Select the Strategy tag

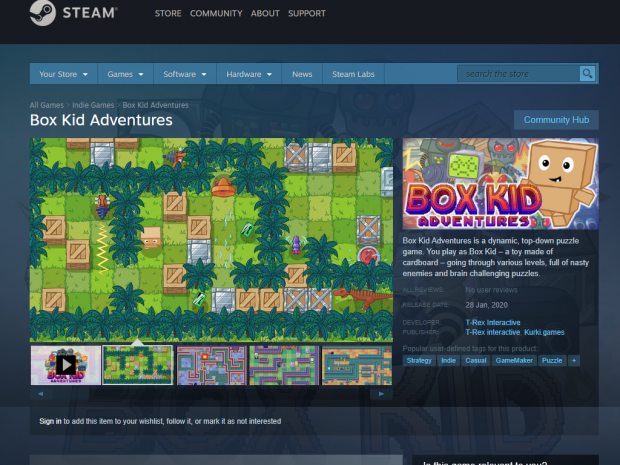pyautogui.click(x=419, y=361)
